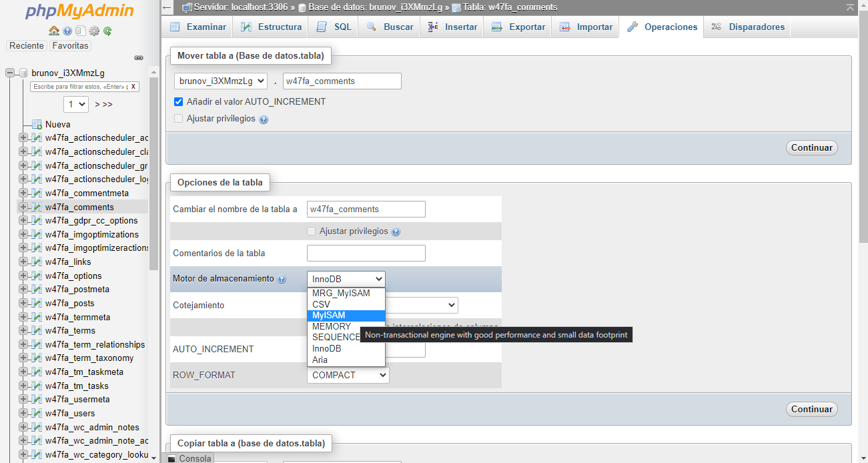Go to the SQL tab

coord(334,27)
